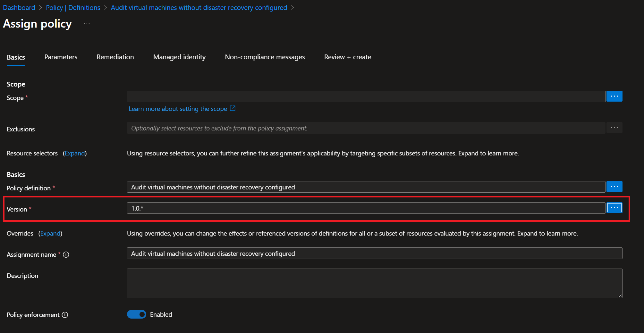Click the Policy enforcement info icon
This screenshot has width=644, height=333.
[x=65, y=315]
